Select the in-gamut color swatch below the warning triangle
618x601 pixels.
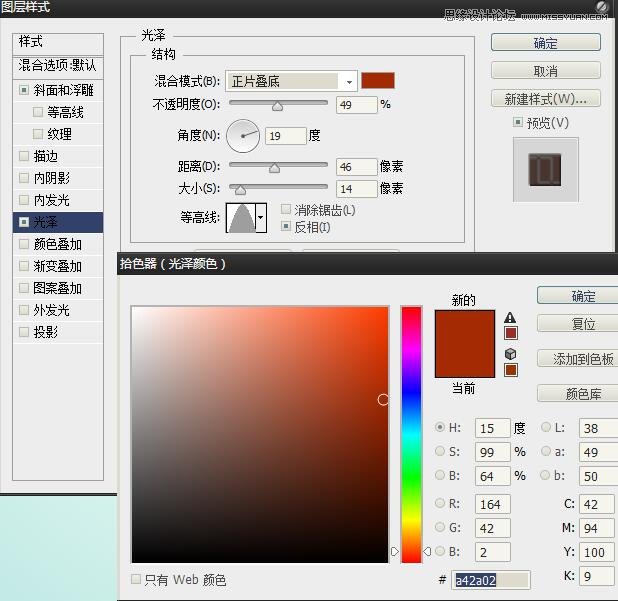click(511, 333)
